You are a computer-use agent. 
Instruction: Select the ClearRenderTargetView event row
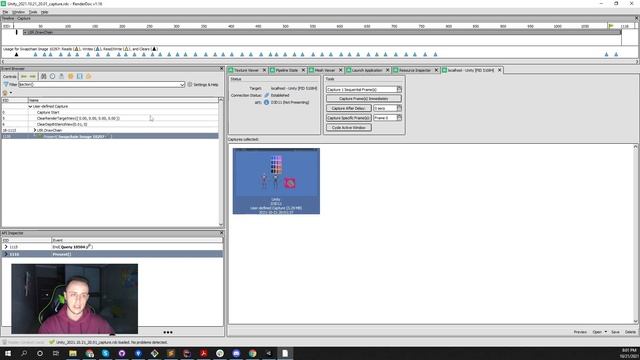click(110, 118)
